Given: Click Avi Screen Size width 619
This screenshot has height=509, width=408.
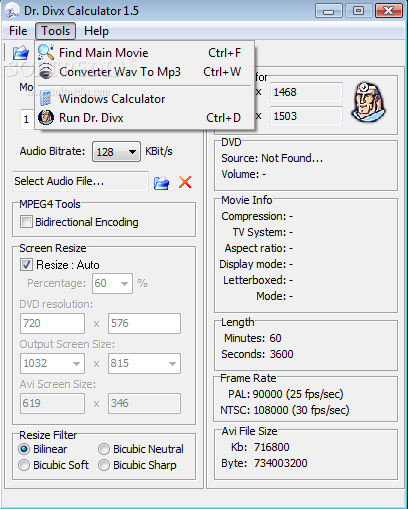Looking at the screenshot, I should 52,403.
